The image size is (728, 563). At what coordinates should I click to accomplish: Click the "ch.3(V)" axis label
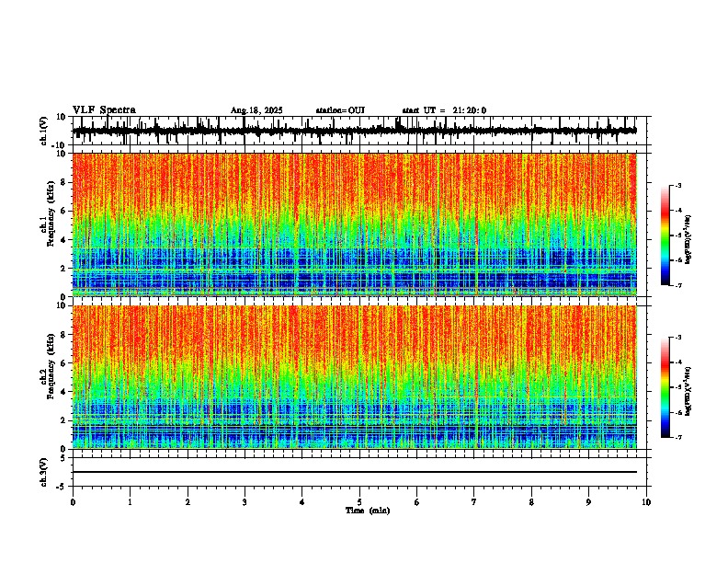coord(44,472)
